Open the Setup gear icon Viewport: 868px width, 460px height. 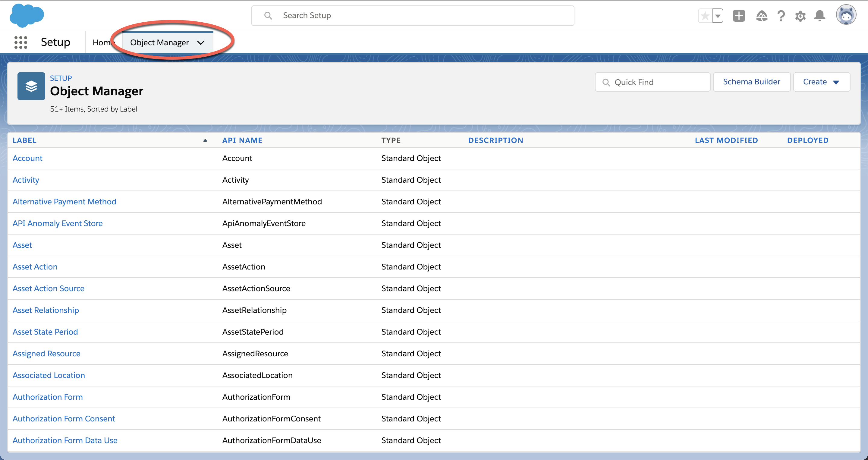pyautogui.click(x=800, y=16)
